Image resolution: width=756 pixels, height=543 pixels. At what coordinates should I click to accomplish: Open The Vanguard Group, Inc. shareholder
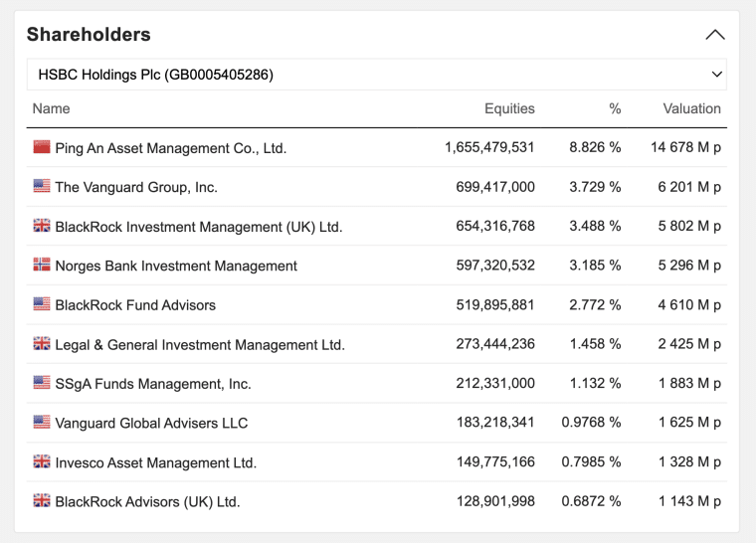pyautogui.click(x=136, y=187)
